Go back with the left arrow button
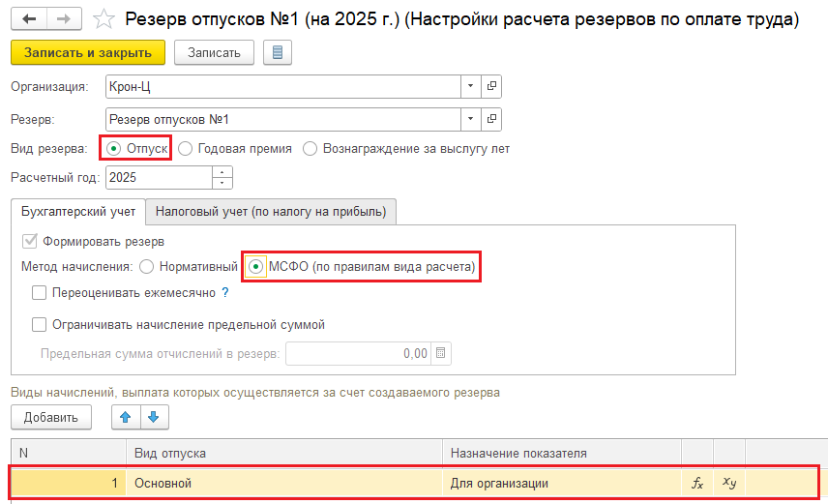 [29, 19]
